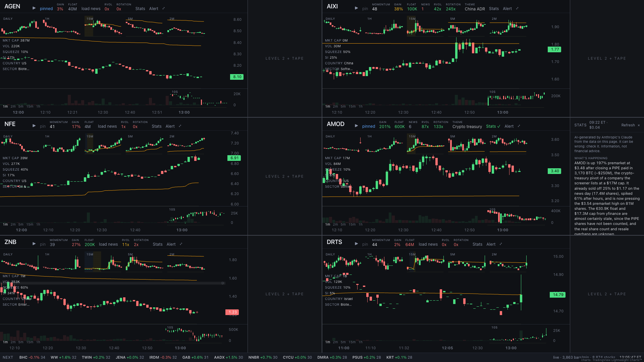The height and width of the screenshot is (362, 644).
Task: Refresh the AMOD stats summary
Action: [x=628, y=125]
